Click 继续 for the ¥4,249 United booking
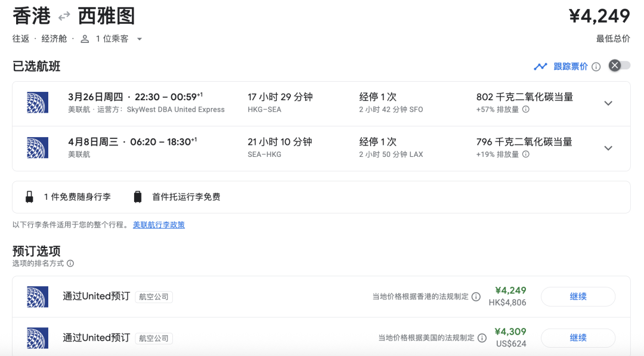The height and width of the screenshot is (356, 644). 577,296
